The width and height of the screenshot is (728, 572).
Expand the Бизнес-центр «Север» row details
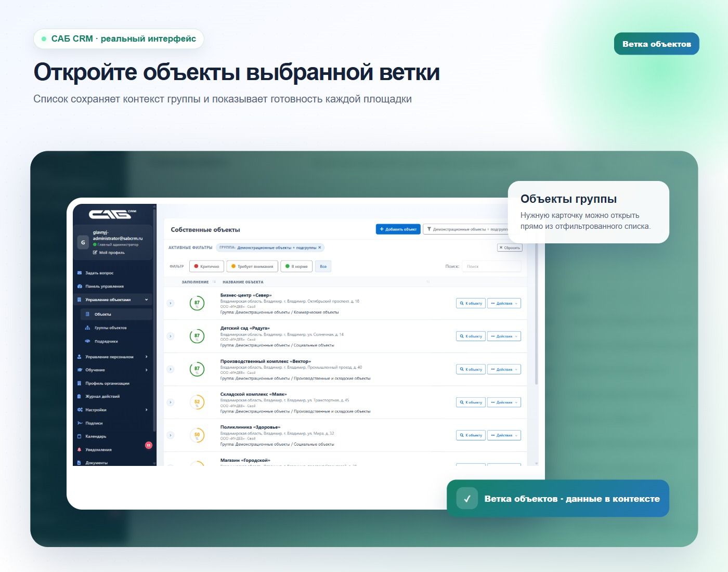point(171,303)
